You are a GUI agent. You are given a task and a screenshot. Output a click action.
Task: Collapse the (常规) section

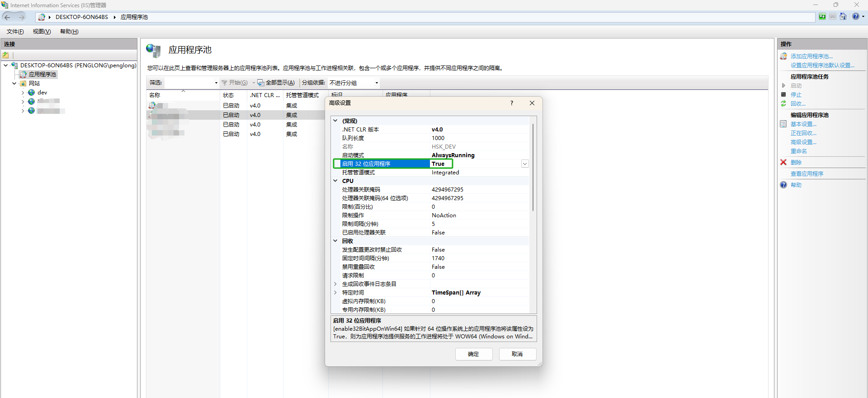[x=335, y=121]
